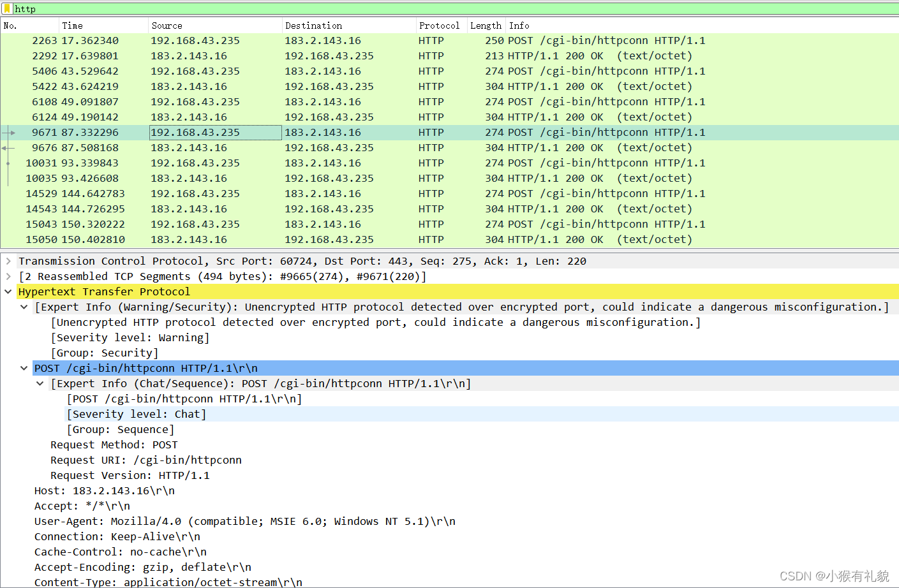Select packet 14529 at time 144.642783
The height and width of the screenshot is (588, 899).
click(x=449, y=194)
